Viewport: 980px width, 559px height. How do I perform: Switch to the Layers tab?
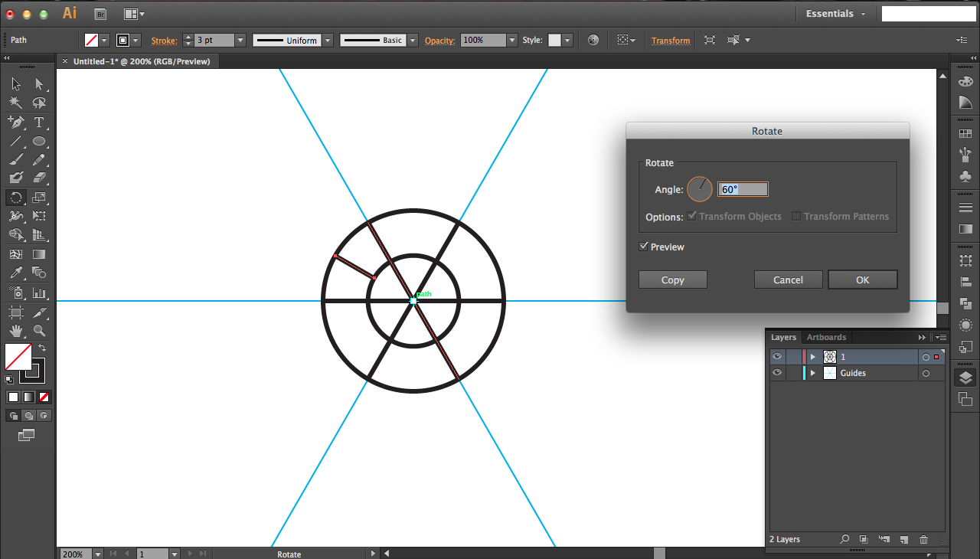point(783,337)
